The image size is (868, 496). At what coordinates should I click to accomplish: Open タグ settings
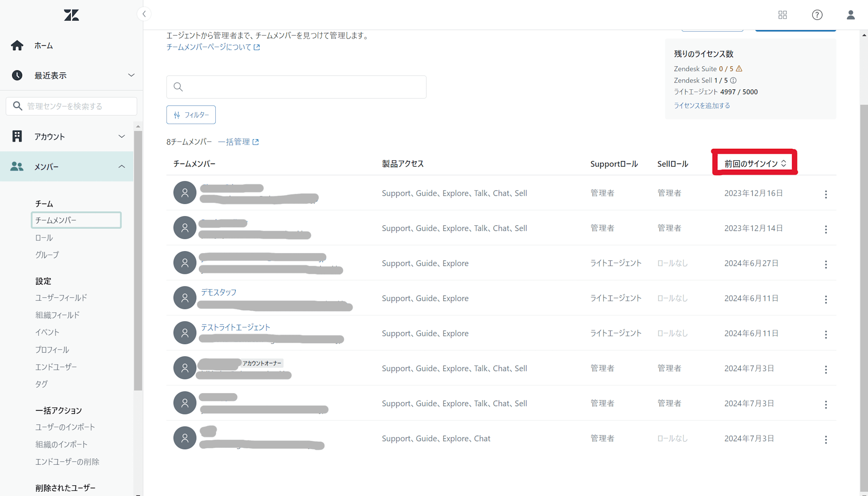pos(41,384)
